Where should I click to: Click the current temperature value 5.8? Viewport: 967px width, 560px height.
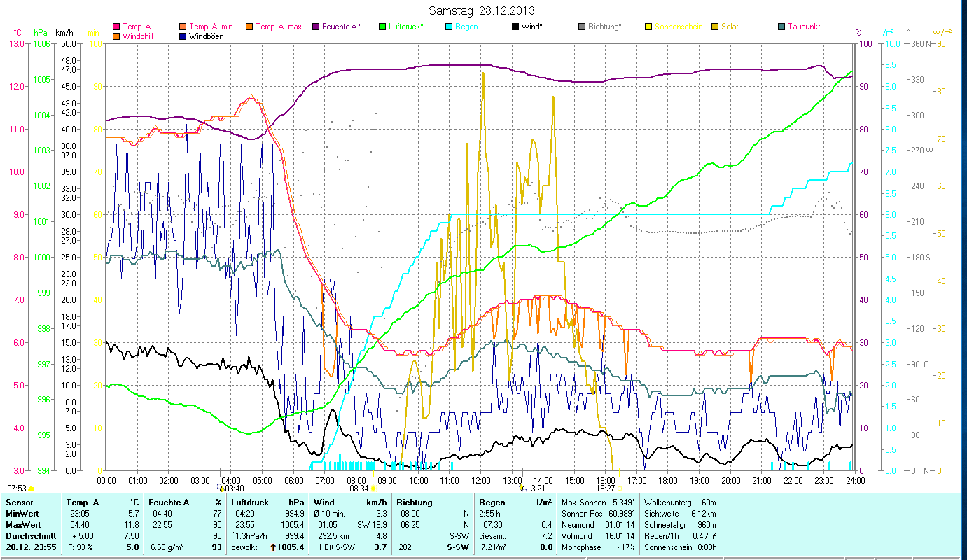coord(134,547)
